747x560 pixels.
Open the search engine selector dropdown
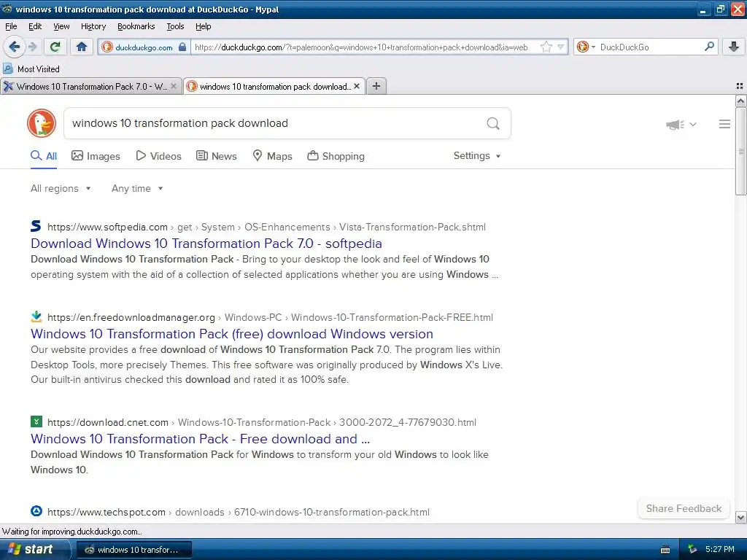586,47
